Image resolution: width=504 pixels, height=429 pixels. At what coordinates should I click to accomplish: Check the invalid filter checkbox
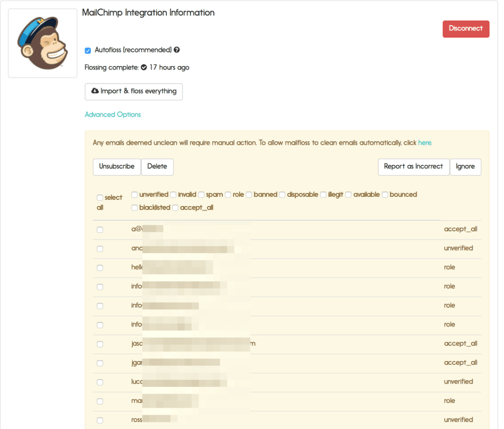(x=173, y=195)
